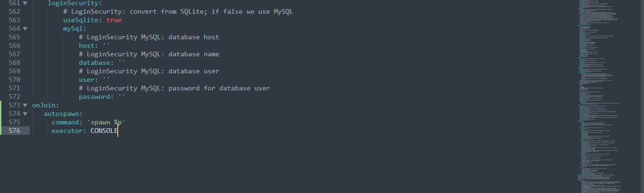The image size is (644, 193).
Task: Click the 'user' key on line 570
Action: tap(88, 80)
